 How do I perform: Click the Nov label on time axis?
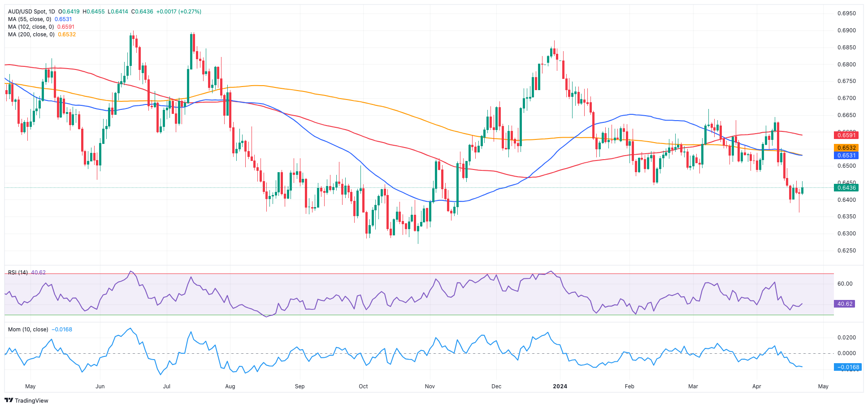tap(430, 386)
